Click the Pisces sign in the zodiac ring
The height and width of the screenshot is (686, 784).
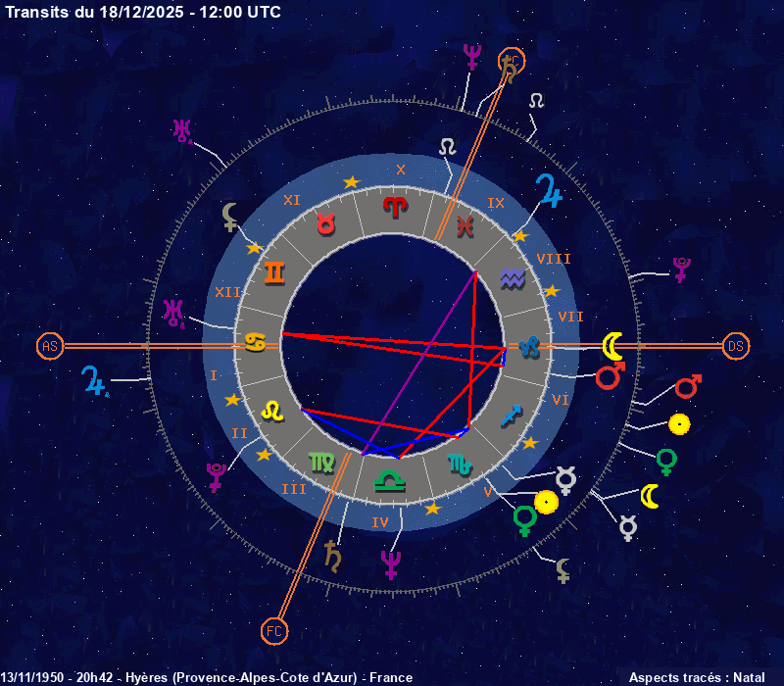coord(465,225)
